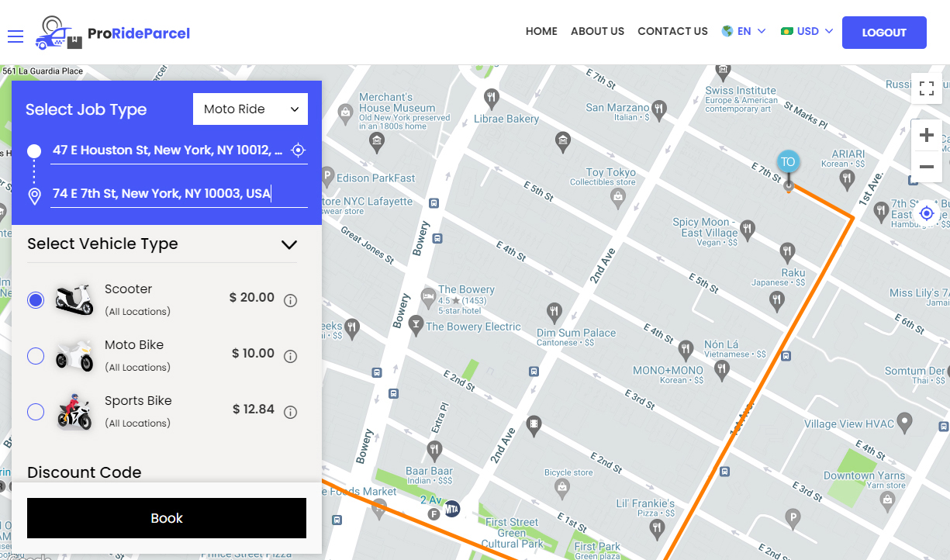This screenshot has width=950, height=560.
Task: Click the Discount Code heading
Action: pyautogui.click(x=85, y=472)
